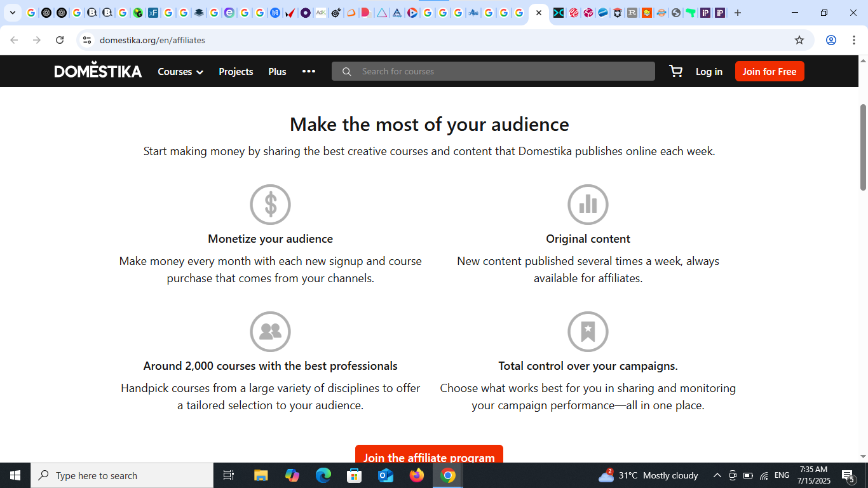Open Task View on the taskbar

(x=229, y=475)
